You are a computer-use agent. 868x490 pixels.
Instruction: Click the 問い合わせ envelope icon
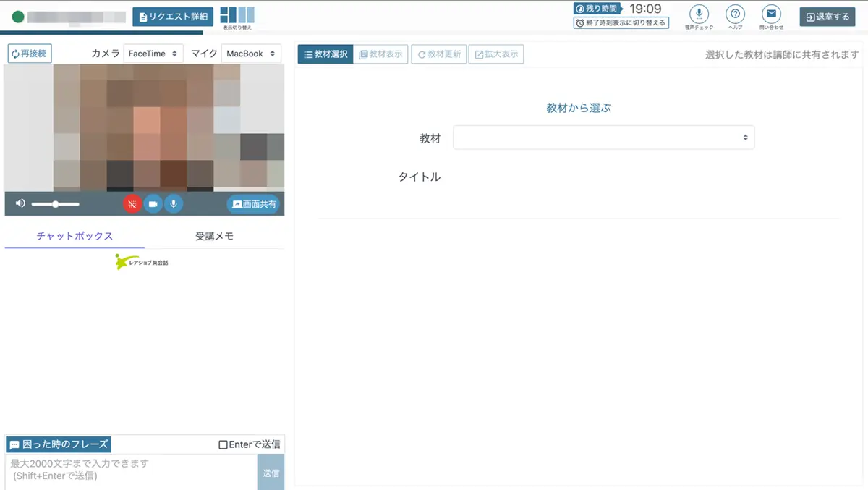[772, 14]
